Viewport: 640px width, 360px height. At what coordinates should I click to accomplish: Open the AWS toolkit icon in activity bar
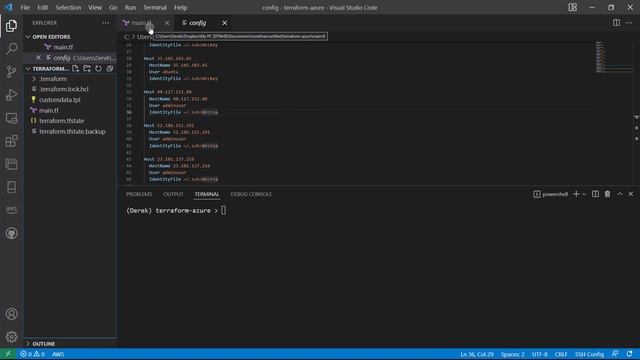point(11,210)
